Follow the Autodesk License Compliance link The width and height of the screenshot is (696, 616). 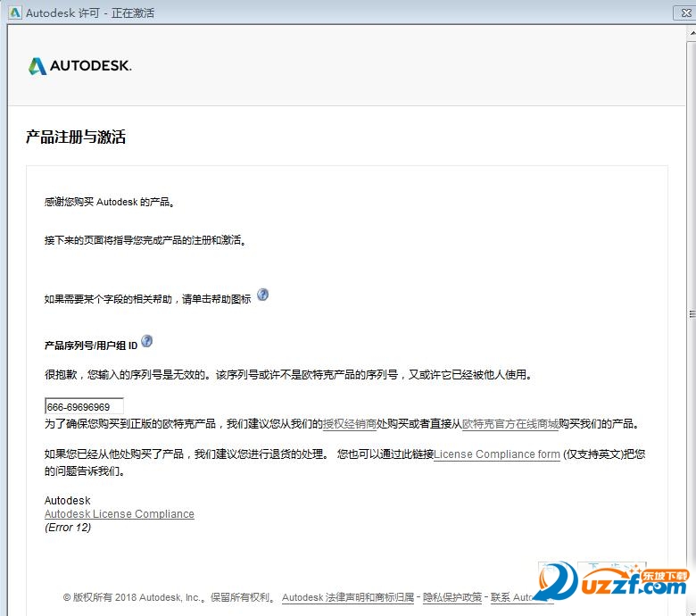pyautogui.click(x=119, y=514)
